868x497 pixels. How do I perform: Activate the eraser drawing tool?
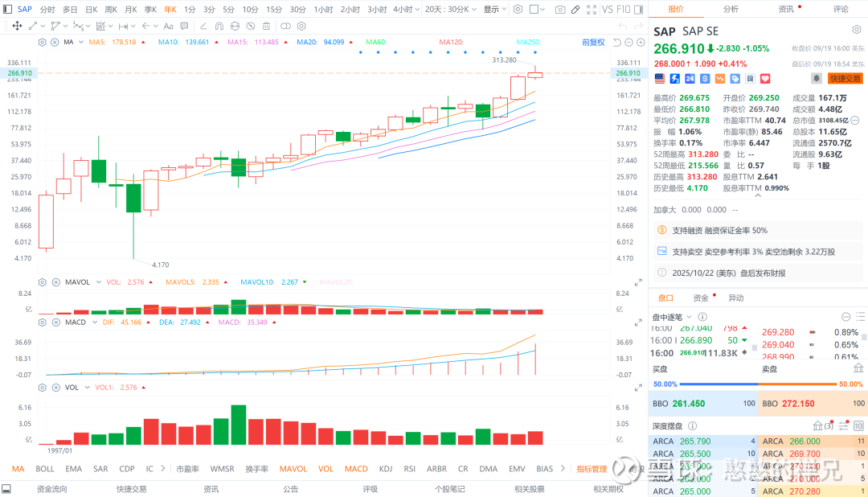tap(203, 26)
